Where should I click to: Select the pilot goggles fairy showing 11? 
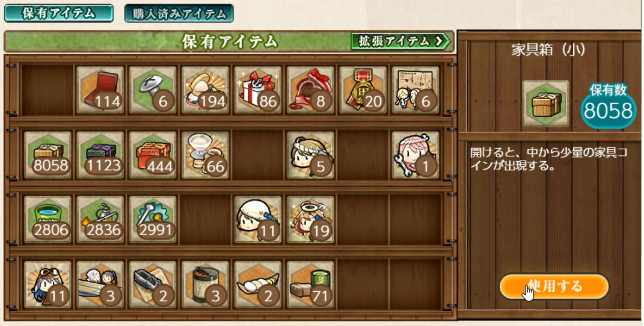tap(48, 284)
